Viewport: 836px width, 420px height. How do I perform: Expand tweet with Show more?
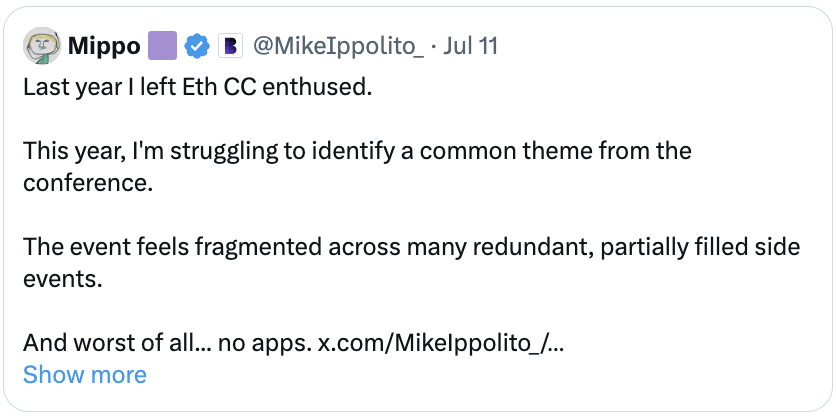(x=85, y=375)
